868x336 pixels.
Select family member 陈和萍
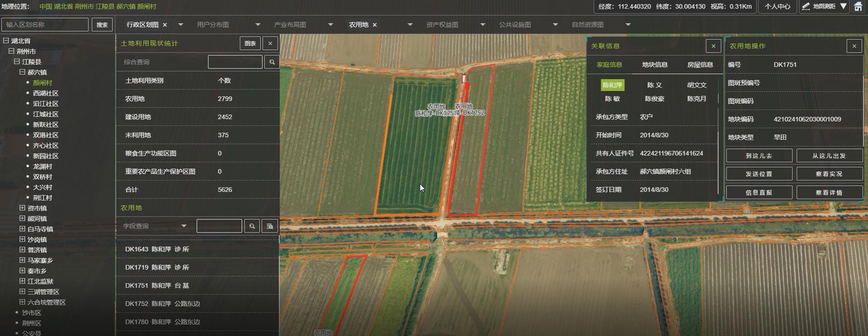tap(613, 85)
